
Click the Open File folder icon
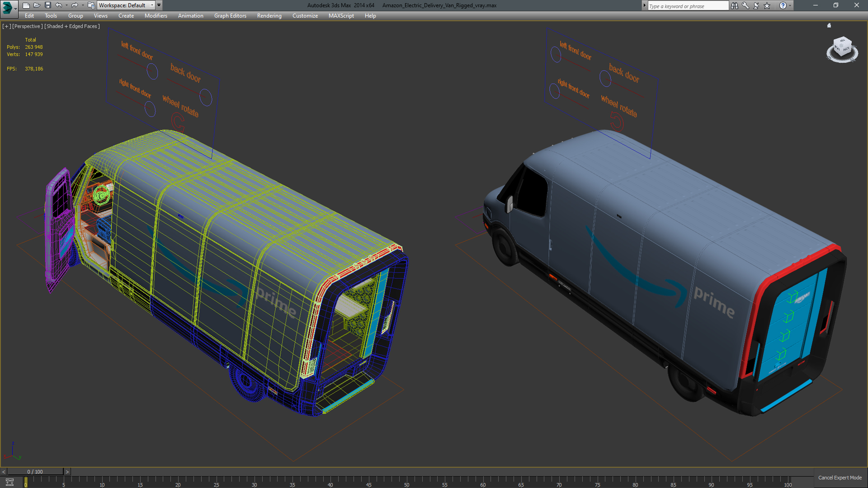tap(37, 5)
